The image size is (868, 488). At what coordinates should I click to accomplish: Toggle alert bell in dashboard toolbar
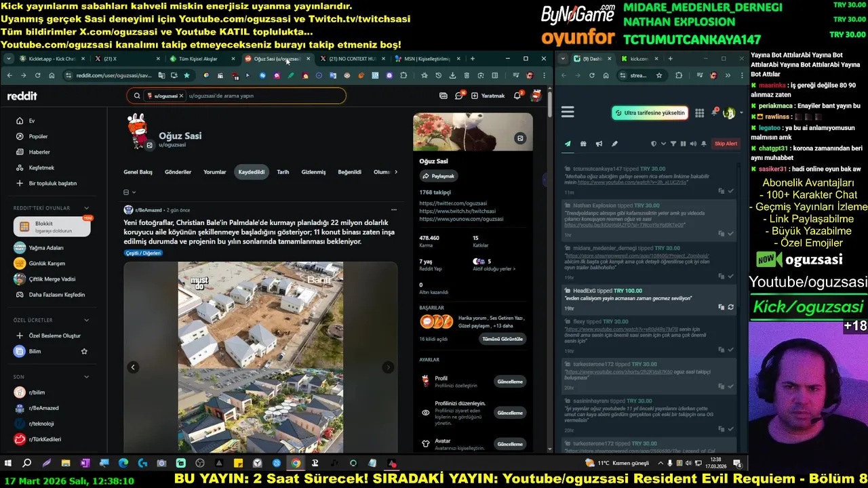(704, 144)
